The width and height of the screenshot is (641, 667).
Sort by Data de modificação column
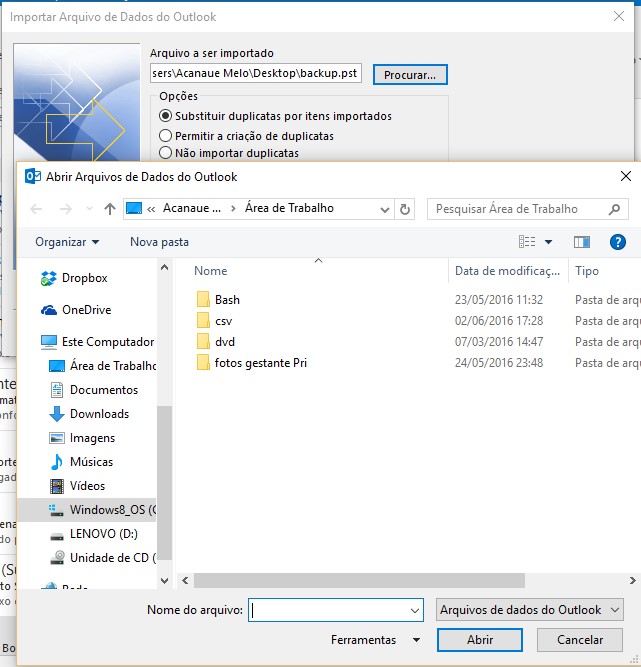pos(507,271)
